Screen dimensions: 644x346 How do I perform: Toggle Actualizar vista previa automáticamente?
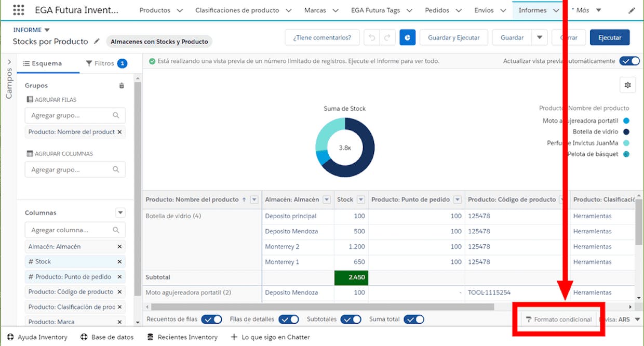coord(629,61)
